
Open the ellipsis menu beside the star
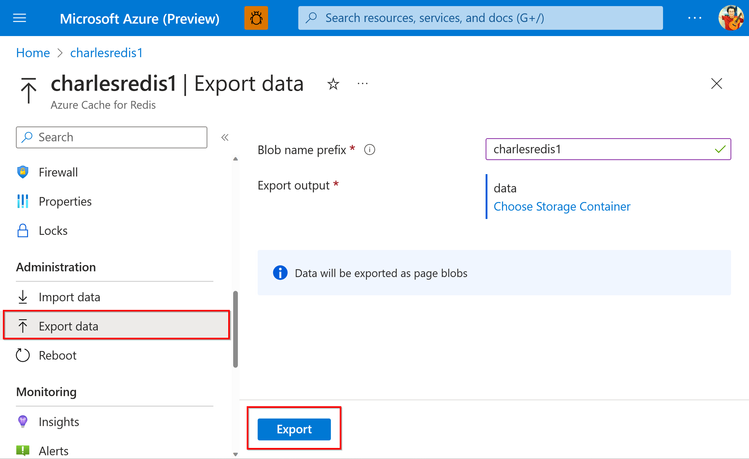tap(362, 84)
